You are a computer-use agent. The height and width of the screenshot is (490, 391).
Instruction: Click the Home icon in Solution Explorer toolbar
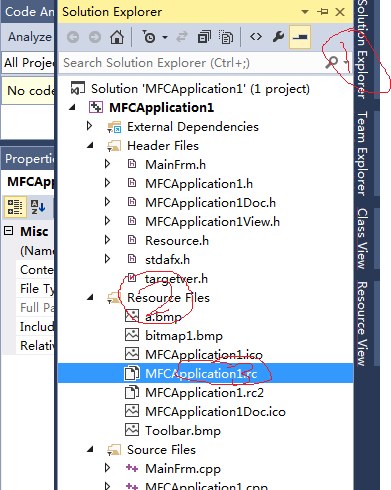[117, 37]
